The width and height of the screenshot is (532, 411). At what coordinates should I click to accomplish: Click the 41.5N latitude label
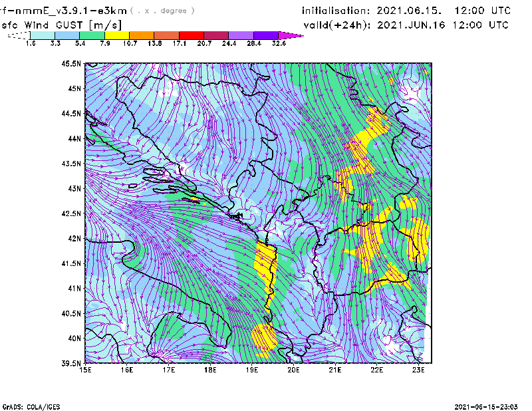click(x=71, y=263)
